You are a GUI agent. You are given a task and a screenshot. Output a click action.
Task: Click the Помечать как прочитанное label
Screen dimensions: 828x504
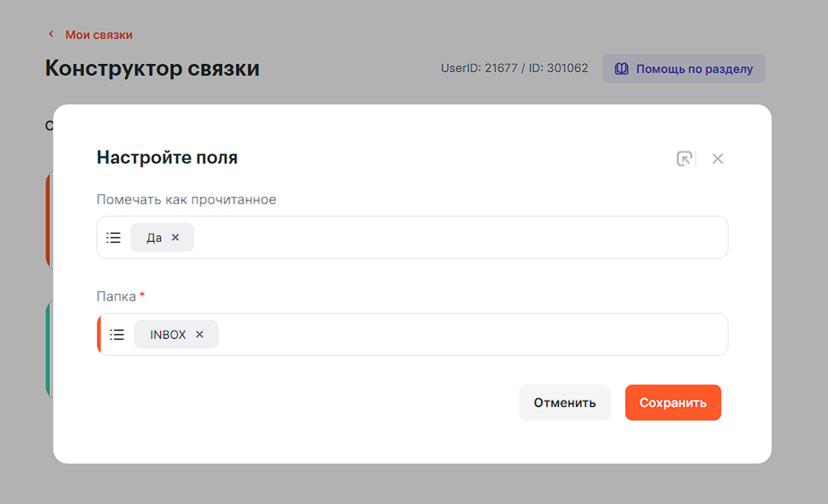(x=186, y=200)
